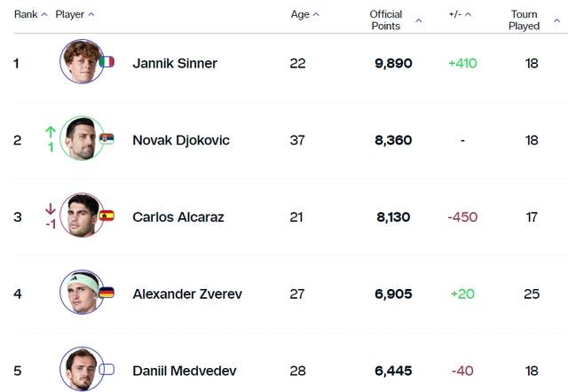Select Alexander Zverev's headshot image
568x392 pixels.
point(82,292)
